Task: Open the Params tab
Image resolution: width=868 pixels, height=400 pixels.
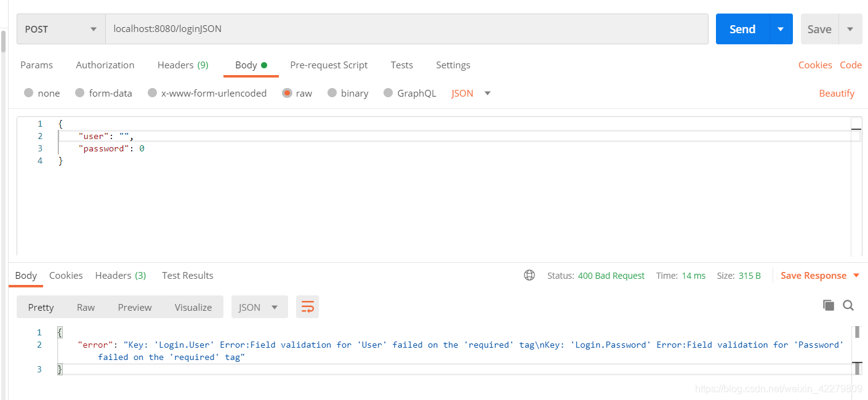Action: [x=36, y=65]
